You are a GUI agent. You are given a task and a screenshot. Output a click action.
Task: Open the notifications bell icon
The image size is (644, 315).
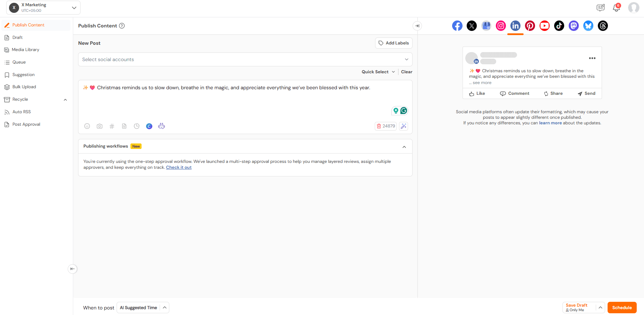pos(617,8)
